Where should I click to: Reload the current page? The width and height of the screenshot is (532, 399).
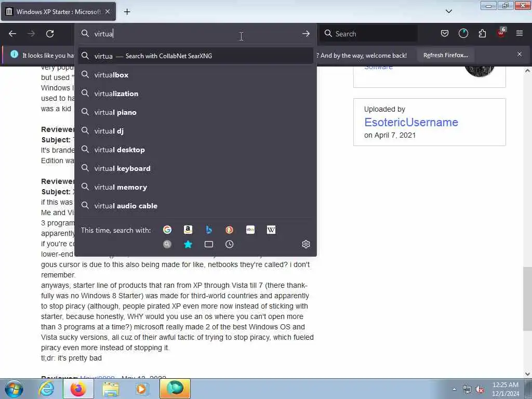[x=50, y=34]
